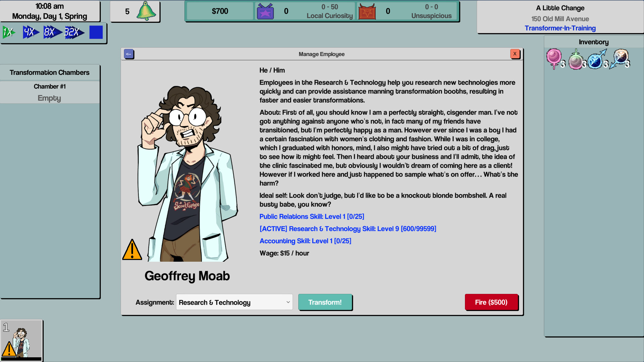644x362 pixels.
Task: Pause the game with the blue stop icon
Action: (96, 32)
